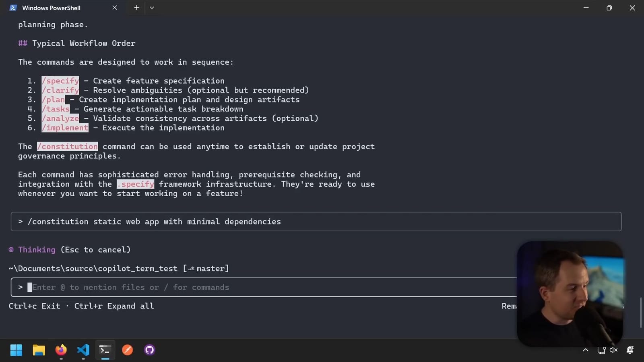Expand hidden system tray icons
Viewport: 644px width, 362px height.
click(585, 350)
